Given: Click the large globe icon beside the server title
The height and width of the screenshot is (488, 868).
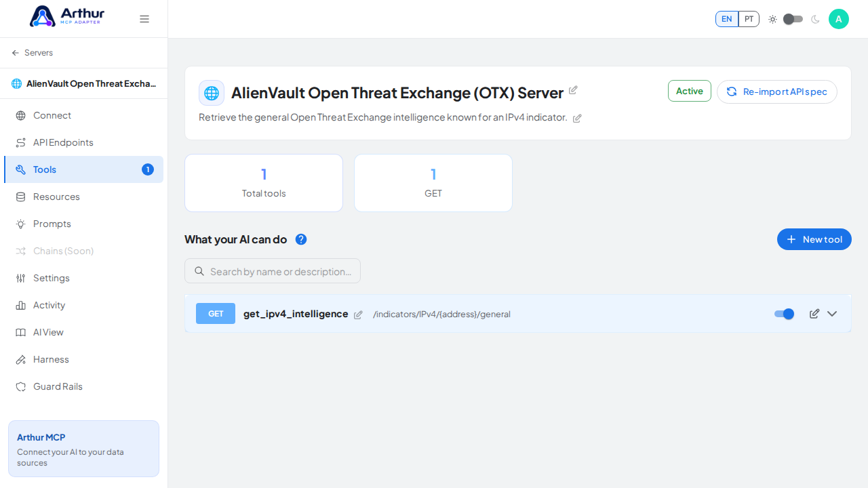Looking at the screenshot, I should (212, 93).
